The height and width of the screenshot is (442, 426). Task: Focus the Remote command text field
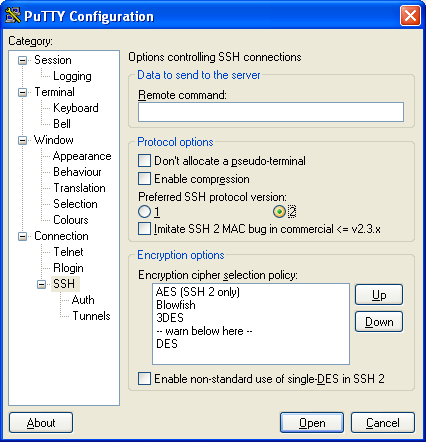coord(271,112)
